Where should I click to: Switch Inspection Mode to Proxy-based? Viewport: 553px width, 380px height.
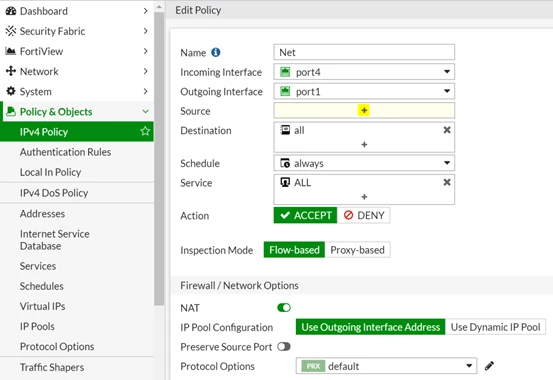point(357,250)
